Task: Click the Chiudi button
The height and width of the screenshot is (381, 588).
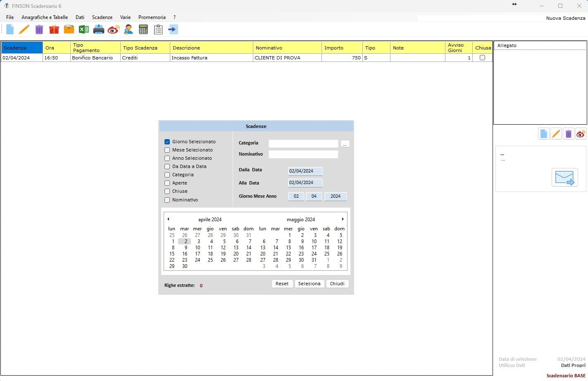Action: (337, 284)
